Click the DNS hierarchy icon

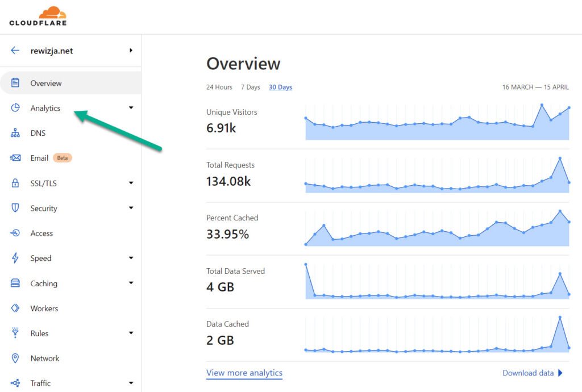[15, 133]
